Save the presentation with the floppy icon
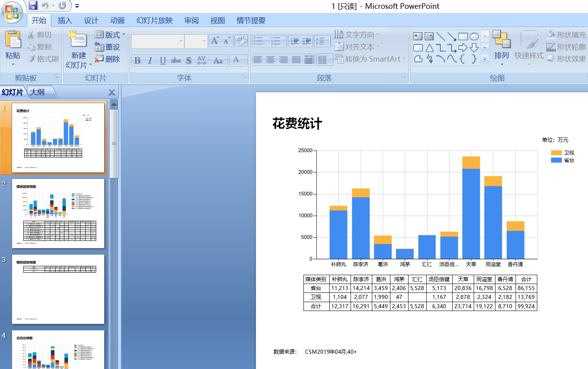 33,6
